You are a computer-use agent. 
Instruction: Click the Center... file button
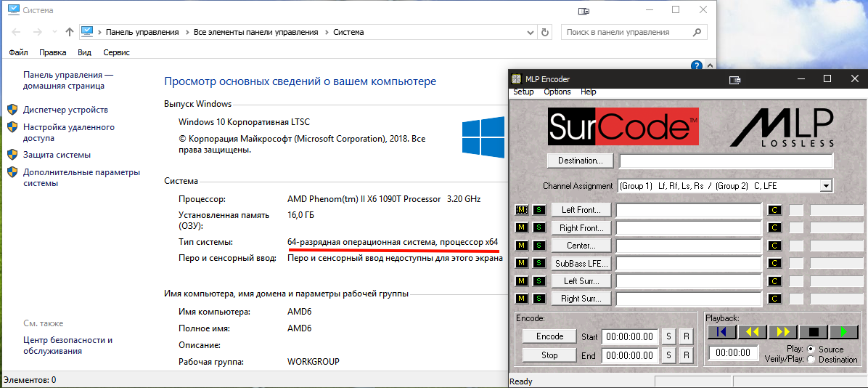tap(581, 246)
